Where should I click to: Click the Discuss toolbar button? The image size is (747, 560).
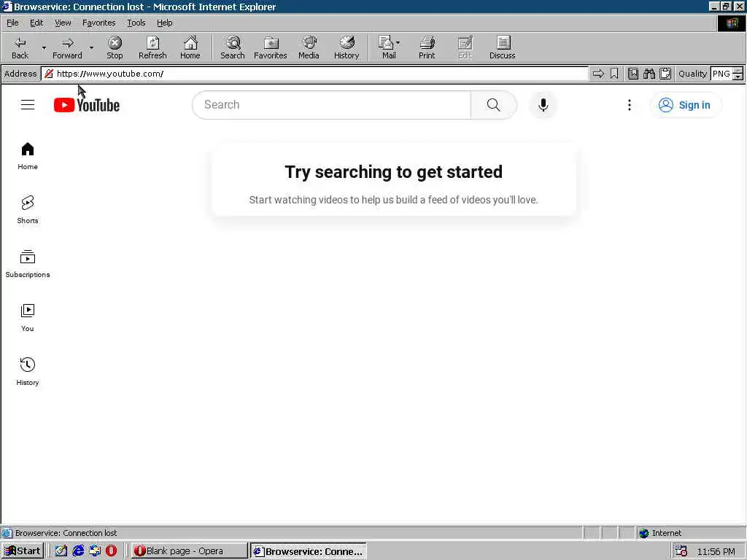(502, 47)
